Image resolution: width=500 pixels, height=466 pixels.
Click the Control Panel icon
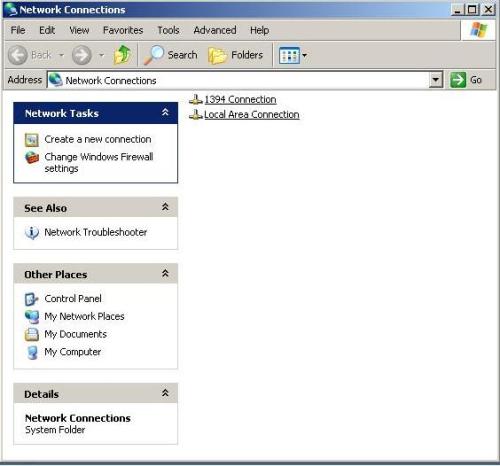(32, 299)
